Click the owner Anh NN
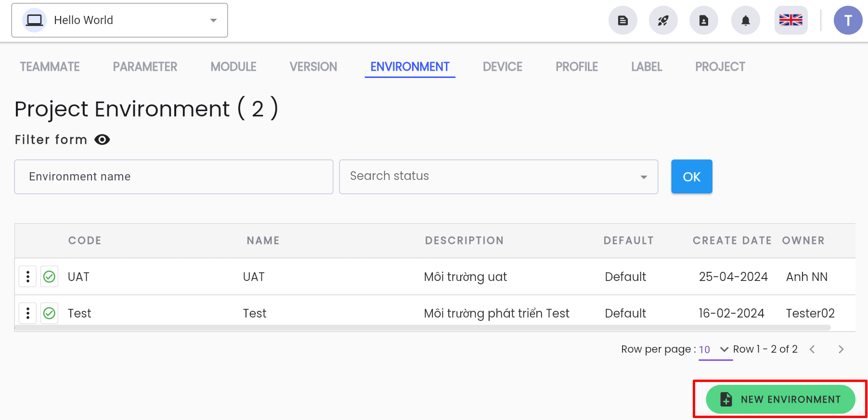 pos(807,277)
